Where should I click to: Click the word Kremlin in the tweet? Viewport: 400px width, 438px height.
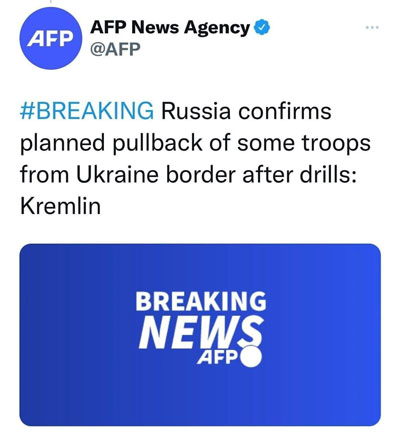(60, 206)
